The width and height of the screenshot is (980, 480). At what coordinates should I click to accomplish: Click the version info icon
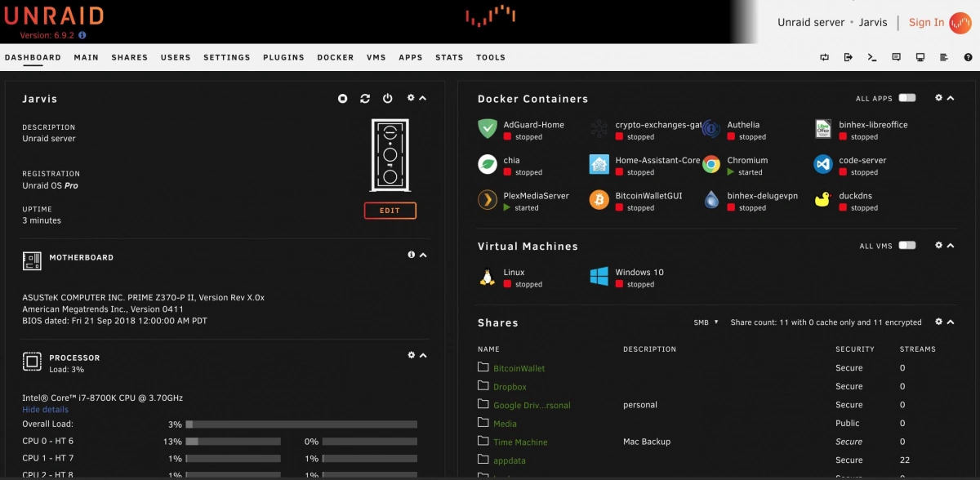(82, 35)
